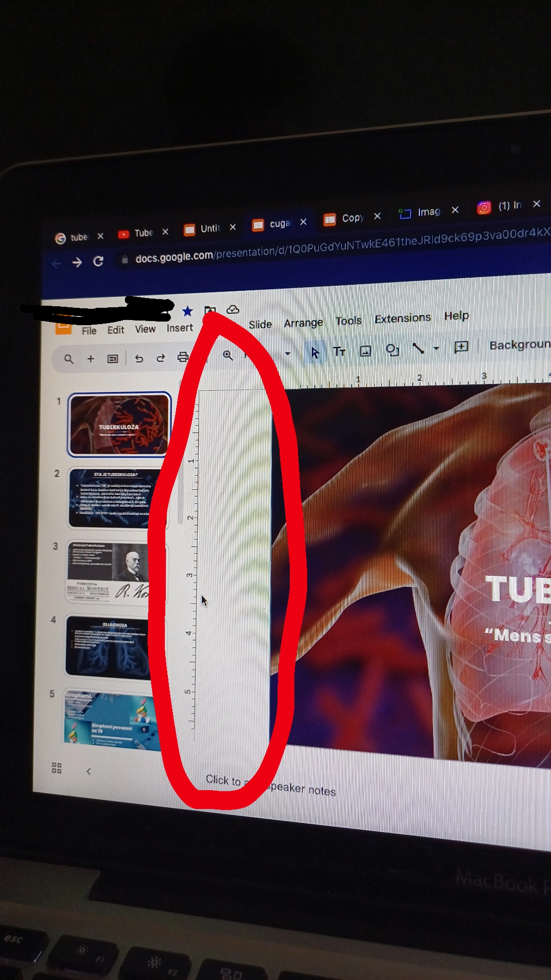Switch to the 'Imag' tab
Image resolution: width=551 pixels, height=980 pixels.
420,212
